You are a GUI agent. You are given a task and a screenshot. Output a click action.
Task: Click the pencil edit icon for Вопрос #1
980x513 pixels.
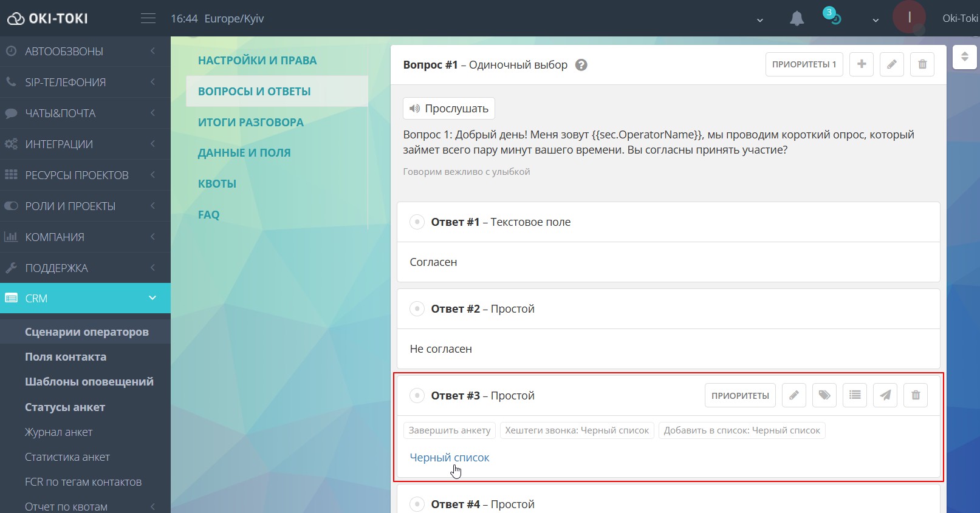point(891,64)
